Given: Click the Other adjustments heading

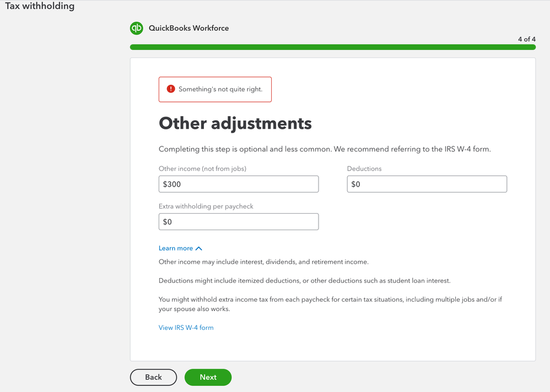Looking at the screenshot, I should coord(235,123).
